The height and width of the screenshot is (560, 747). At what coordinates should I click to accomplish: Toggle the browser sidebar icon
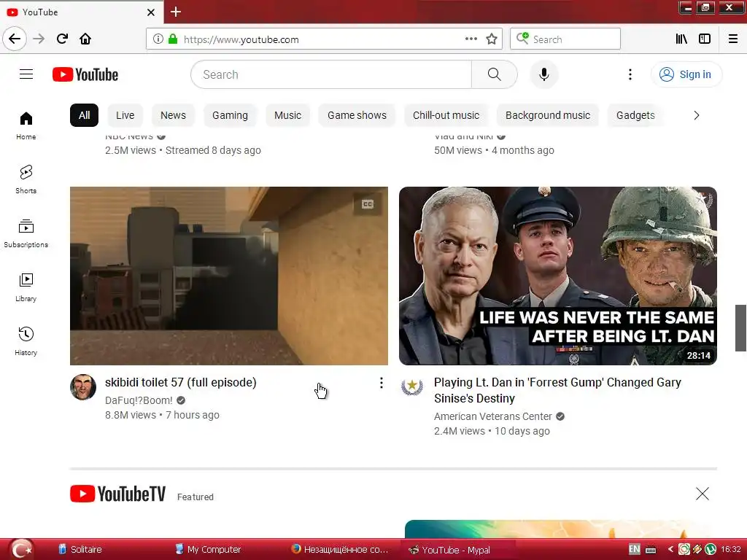(x=705, y=39)
